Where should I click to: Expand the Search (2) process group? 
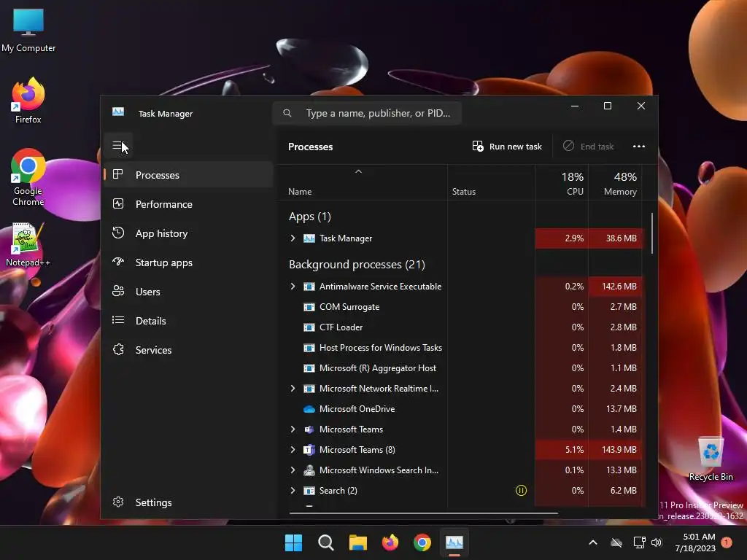pos(293,491)
